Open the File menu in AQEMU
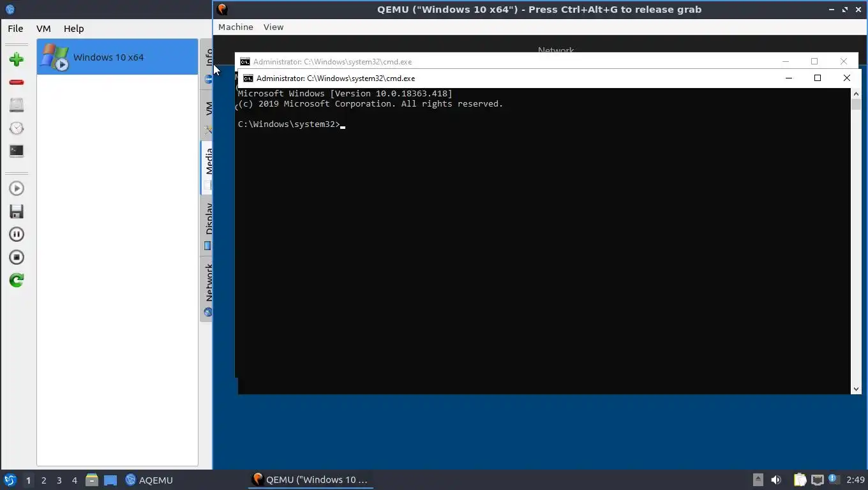 tap(15, 29)
